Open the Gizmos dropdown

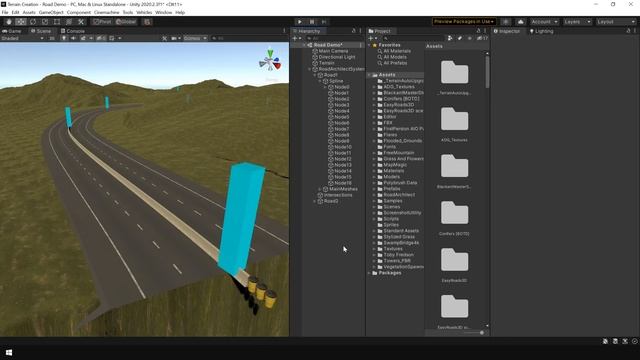[195, 38]
